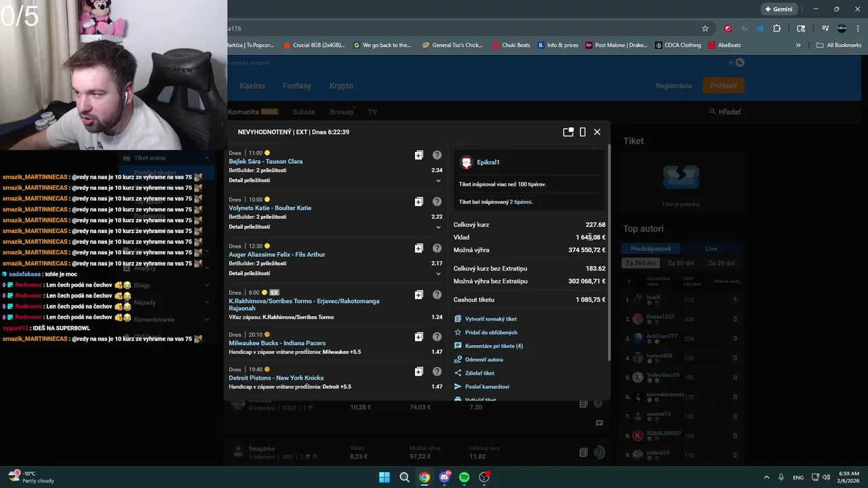
Task: Open the Post Malone | Drake bookmark
Action: click(x=616, y=45)
